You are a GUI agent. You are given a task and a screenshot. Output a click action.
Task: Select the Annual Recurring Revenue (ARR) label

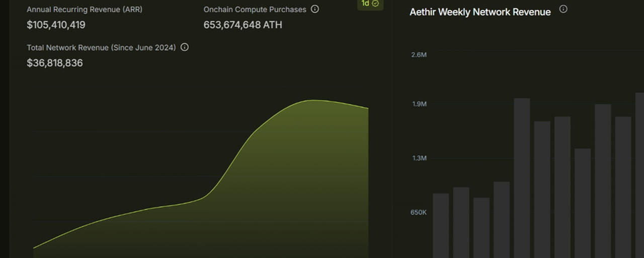click(x=85, y=10)
